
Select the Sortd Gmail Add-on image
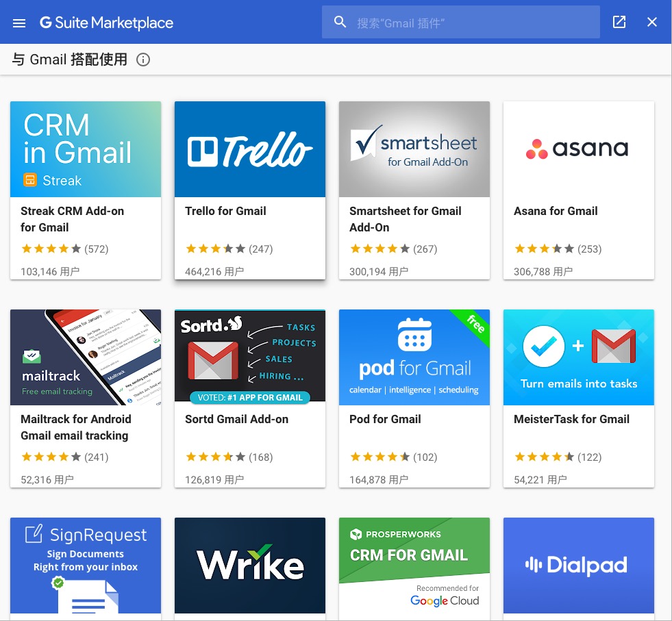coord(250,357)
